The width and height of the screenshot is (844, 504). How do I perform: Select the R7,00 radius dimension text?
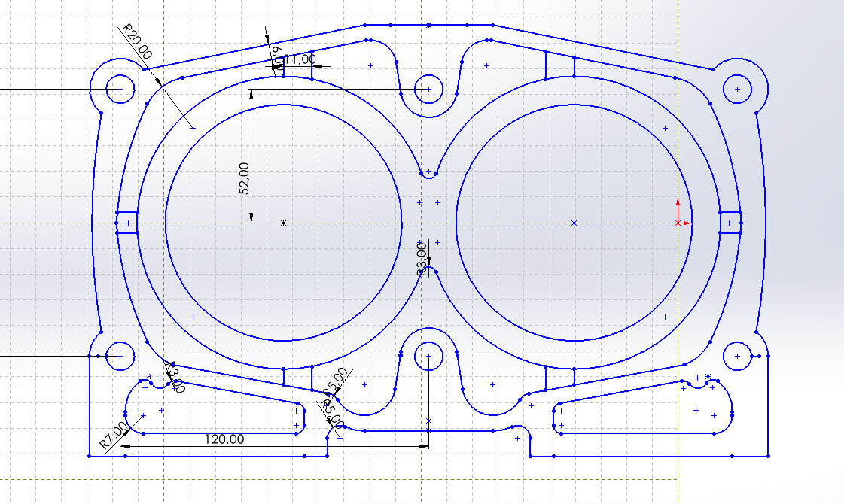[114, 436]
